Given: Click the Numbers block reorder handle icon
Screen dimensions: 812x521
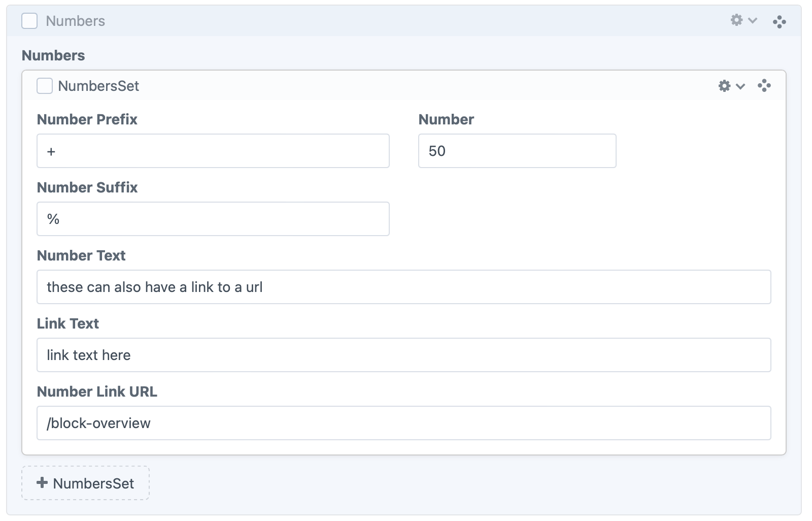Looking at the screenshot, I should (779, 21).
